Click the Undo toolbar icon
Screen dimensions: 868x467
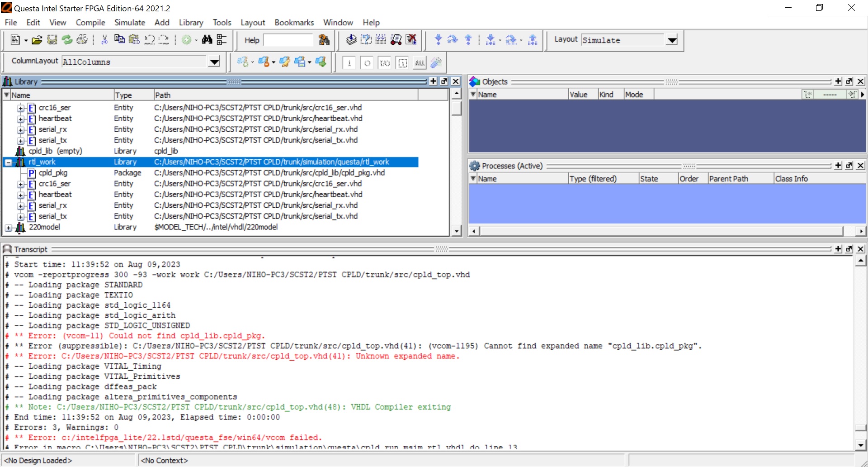pos(149,40)
